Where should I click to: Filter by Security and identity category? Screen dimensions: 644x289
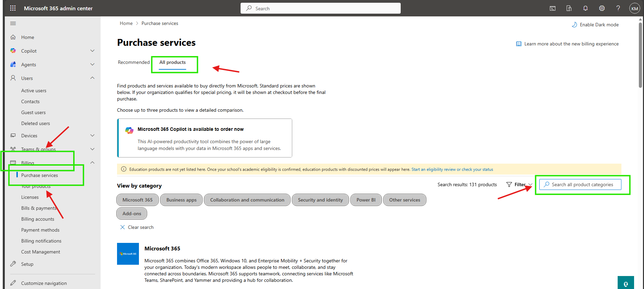pyautogui.click(x=320, y=200)
